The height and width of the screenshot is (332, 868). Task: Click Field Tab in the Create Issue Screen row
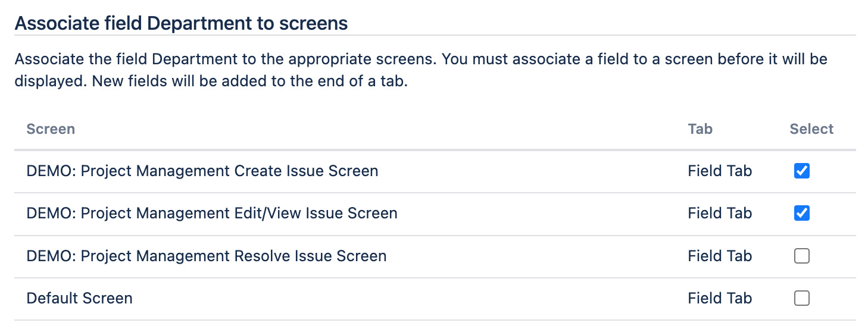[720, 171]
